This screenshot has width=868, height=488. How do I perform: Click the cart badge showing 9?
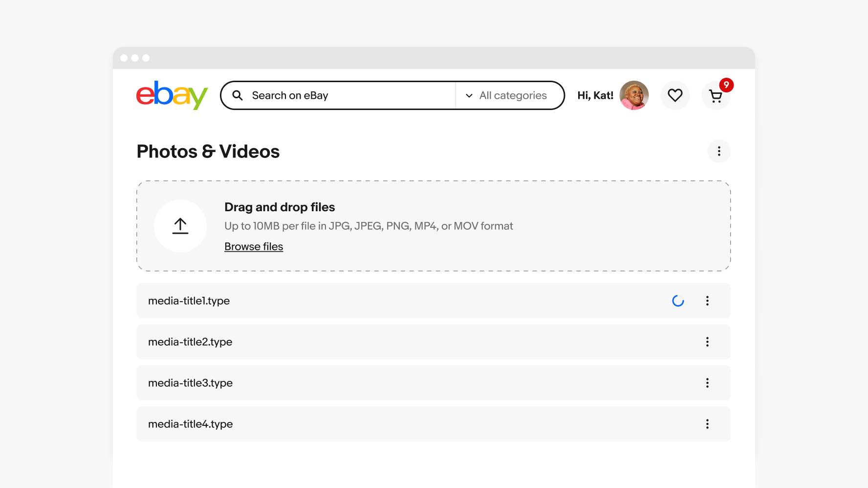726,85
